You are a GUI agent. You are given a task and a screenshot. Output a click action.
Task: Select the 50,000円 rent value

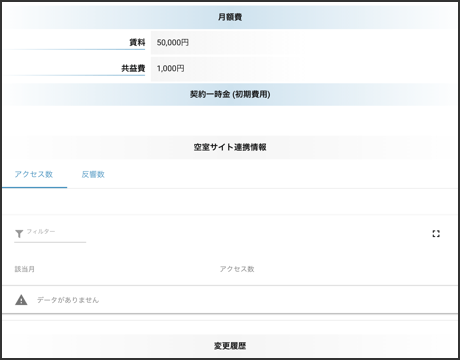click(x=173, y=42)
